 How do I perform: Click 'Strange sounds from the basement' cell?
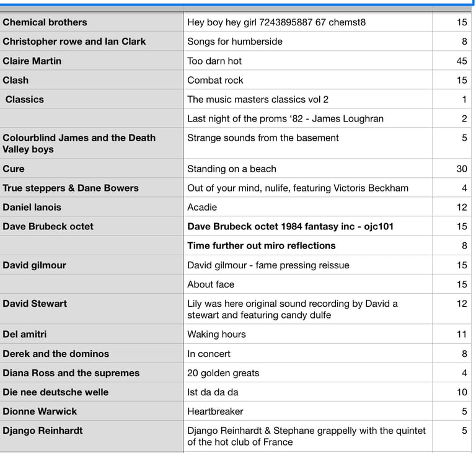(308, 143)
